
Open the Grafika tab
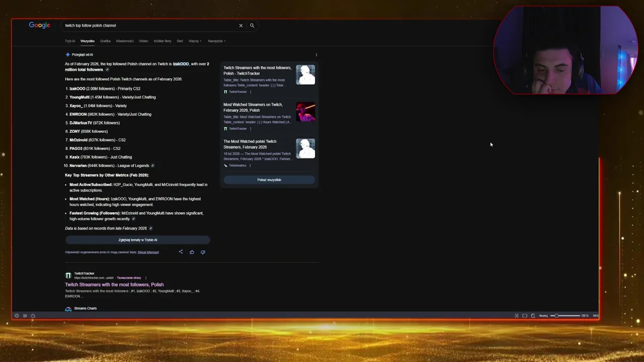coord(105,41)
